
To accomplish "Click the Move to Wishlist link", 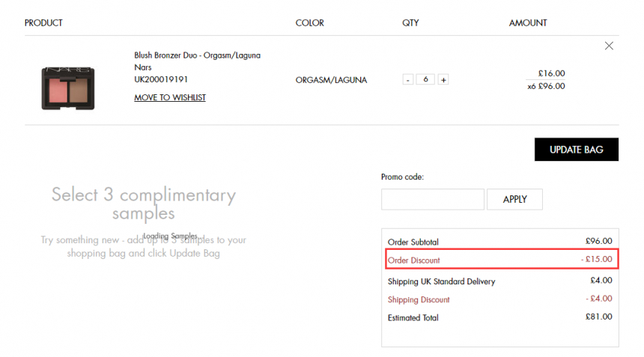I will point(170,97).
